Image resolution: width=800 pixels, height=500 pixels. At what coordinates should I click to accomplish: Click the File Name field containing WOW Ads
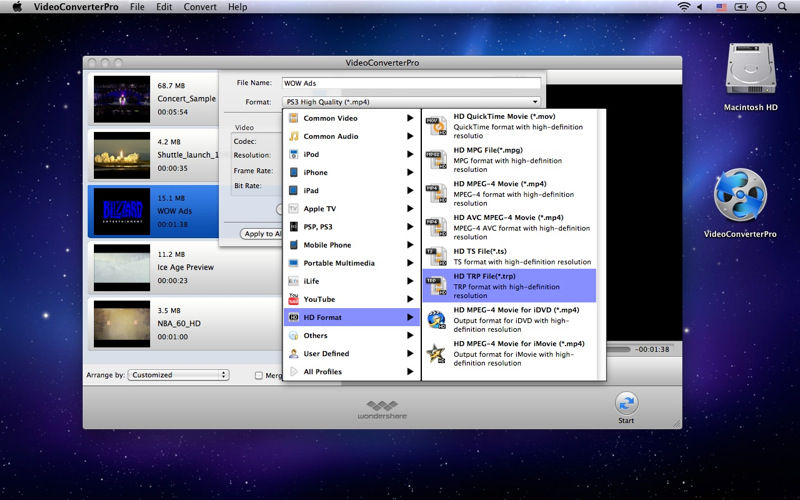coord(411,83)
